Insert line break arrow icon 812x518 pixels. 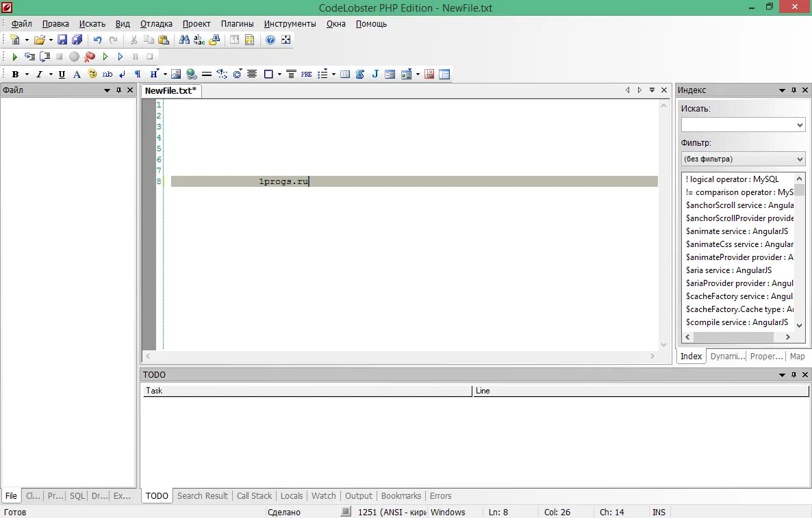[123, 75]
